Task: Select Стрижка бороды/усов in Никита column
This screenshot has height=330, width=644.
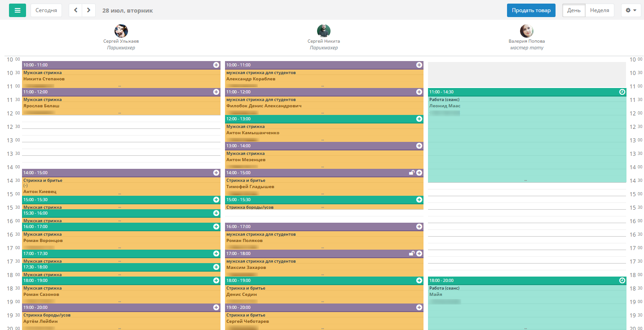Action: [x=250, y=207]
